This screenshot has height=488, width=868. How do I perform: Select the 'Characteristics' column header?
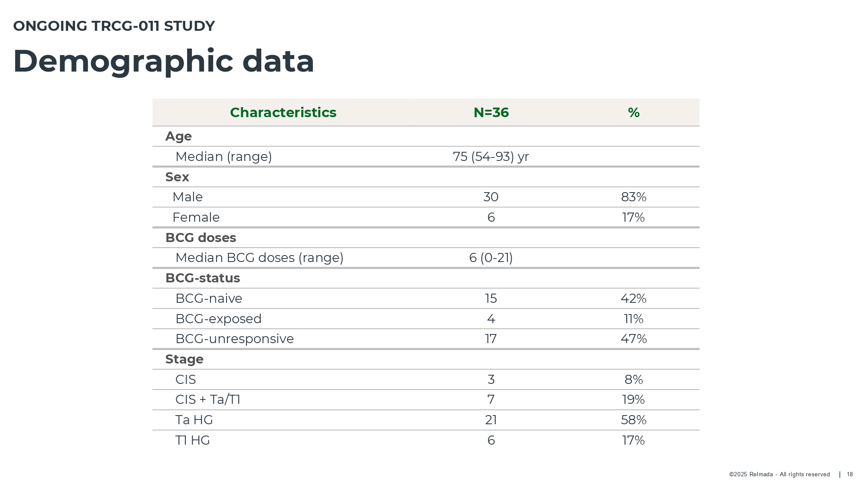click(283, 113)
